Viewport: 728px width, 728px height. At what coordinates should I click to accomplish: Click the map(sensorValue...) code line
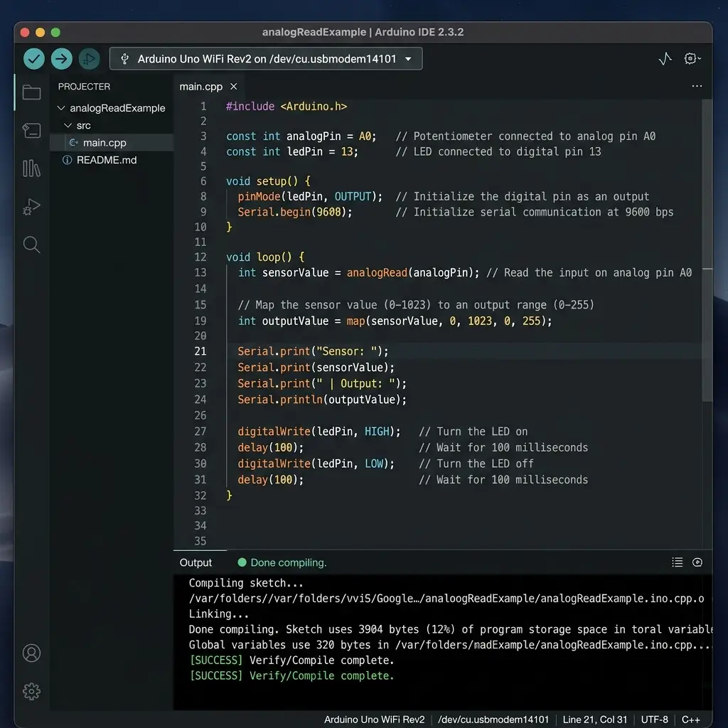click(x=395, y=321)
